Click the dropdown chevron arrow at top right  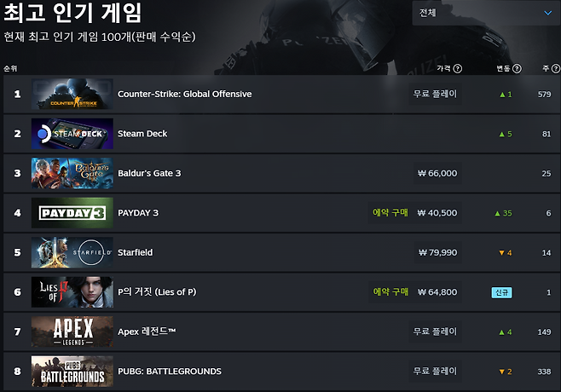point(547,13)
